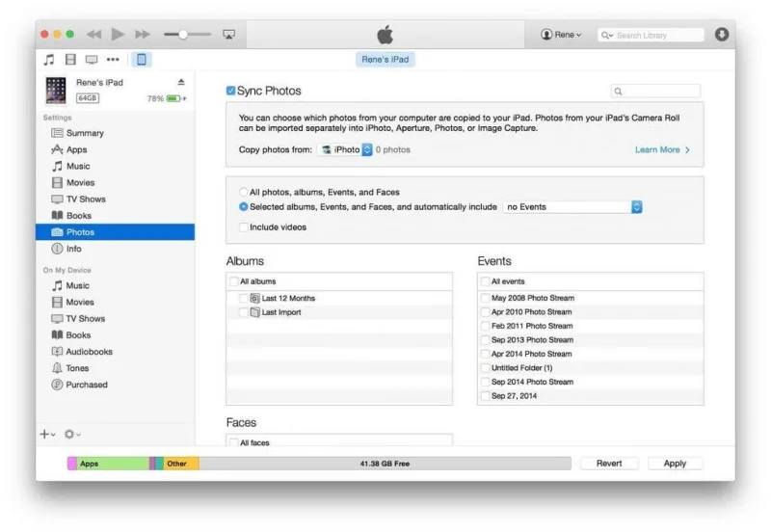Screen dimensions: 771x532
Task: Adjust the volume slider
Action: pyautogui.click(x=182, y=35)
